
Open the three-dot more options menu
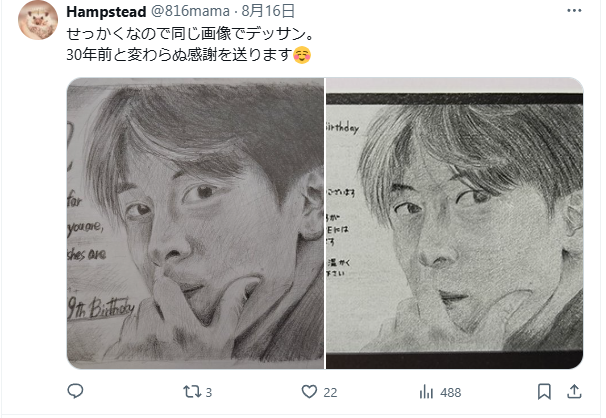point(574,11)
